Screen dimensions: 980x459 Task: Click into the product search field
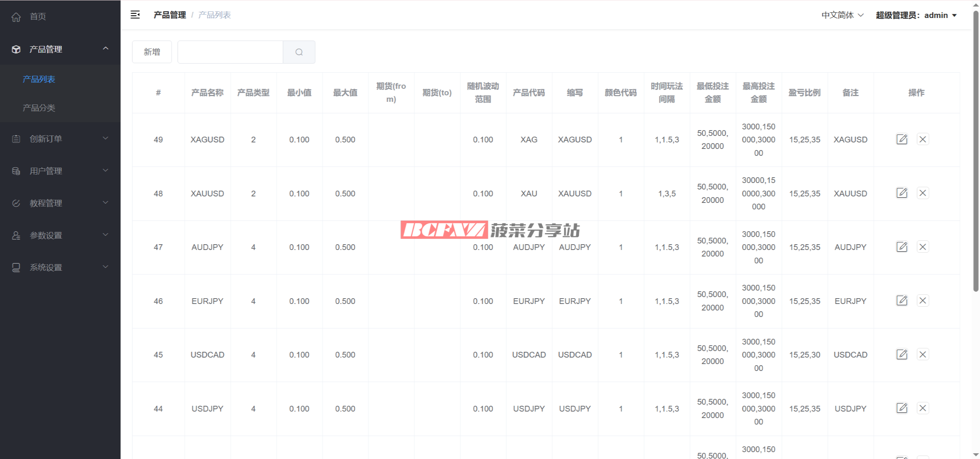click(230, 52)
